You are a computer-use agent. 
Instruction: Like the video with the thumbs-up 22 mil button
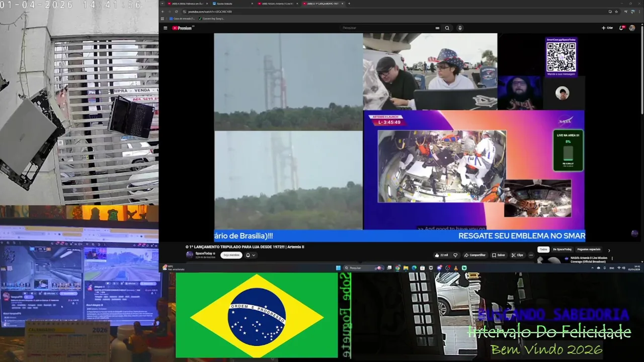click(x=442, y=255)
